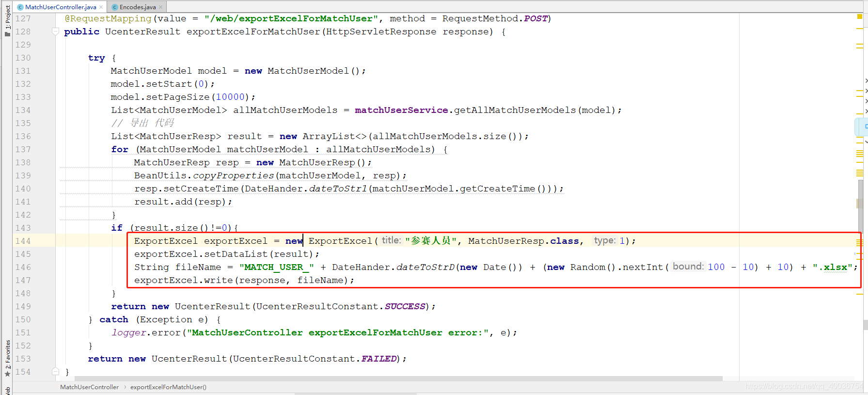Click the horizontal scrollbar under the editor
This screenshot has width=868, height=395.
coord(398,379)
